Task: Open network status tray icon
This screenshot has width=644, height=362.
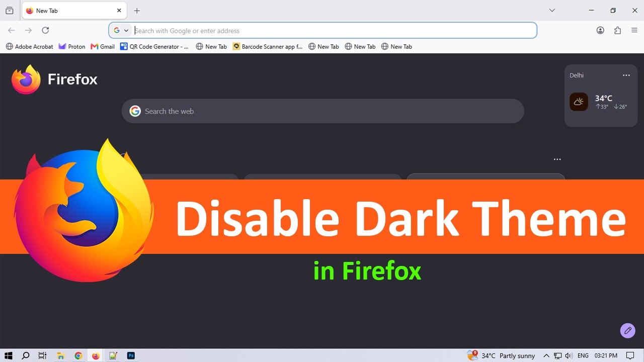Action: 557,355
